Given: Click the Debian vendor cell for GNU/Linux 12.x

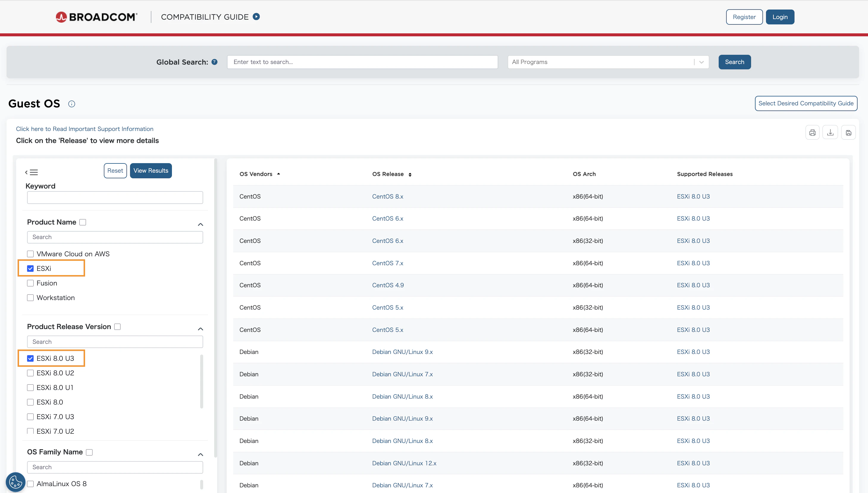Looking at the screenshot, I should pos(249,463).
